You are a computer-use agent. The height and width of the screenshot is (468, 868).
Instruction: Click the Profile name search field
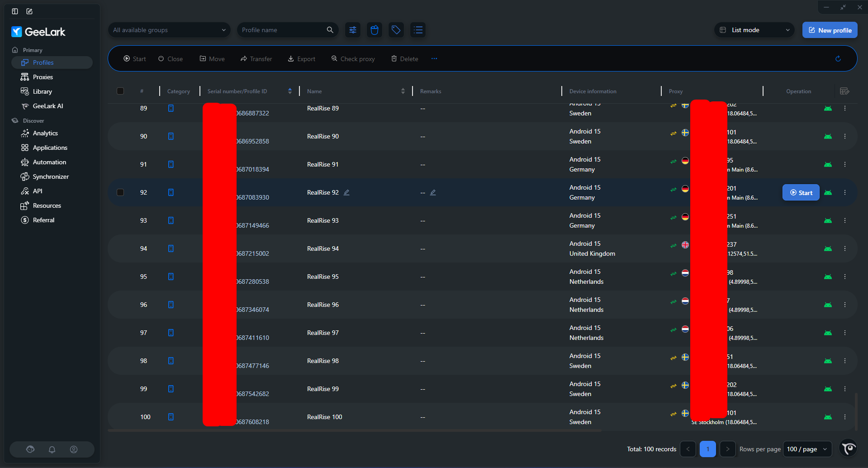point(283,30)
